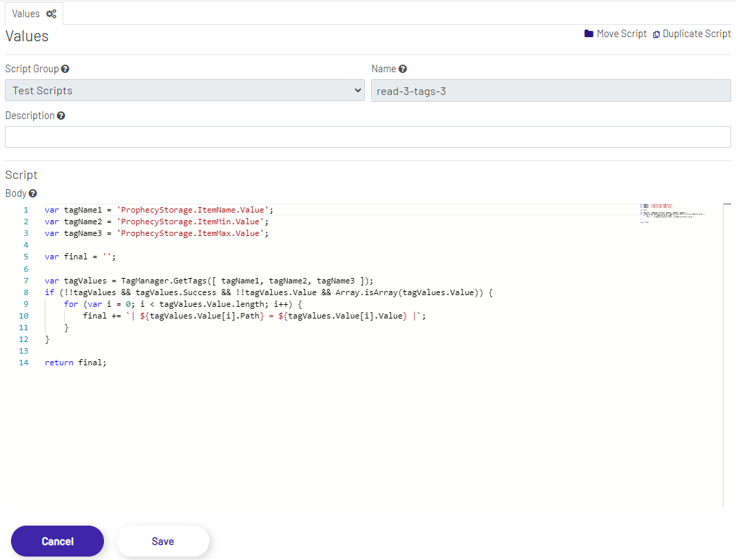Click the editor scrollbar on the right
The width and height of the screenshot is (736, 560).
727,204
